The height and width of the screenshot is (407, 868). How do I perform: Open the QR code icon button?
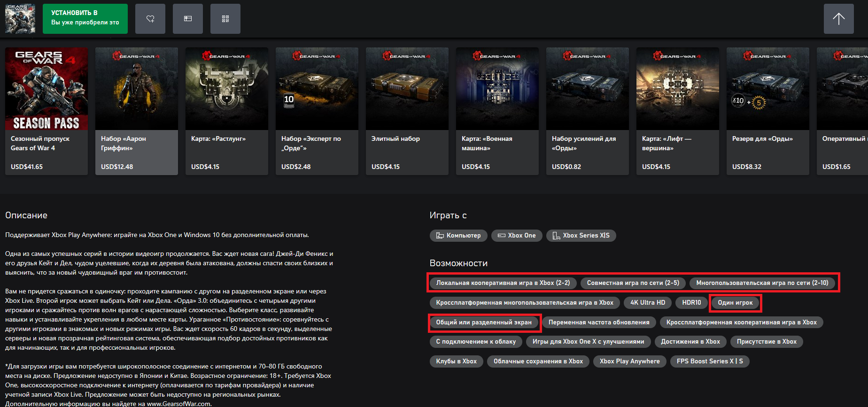(225, 19)
